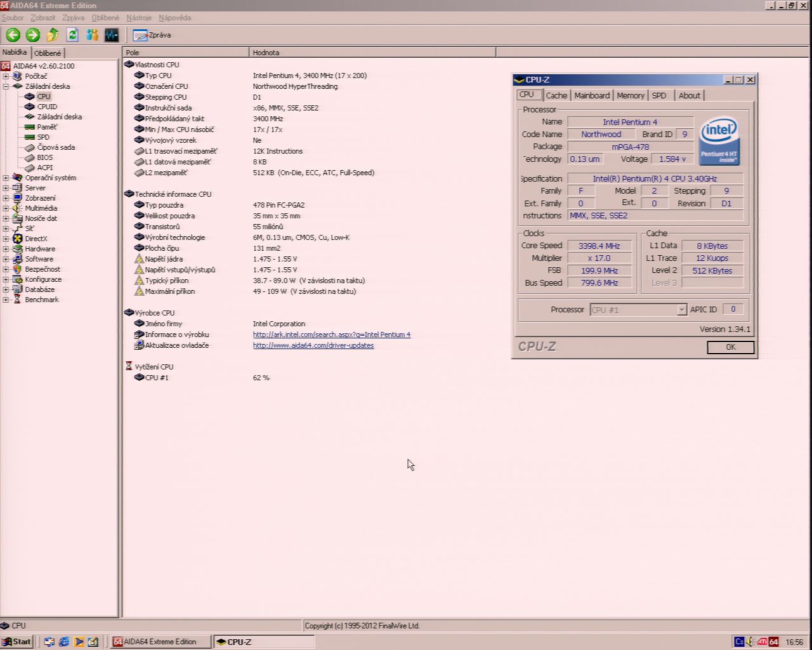This screenshot has width=812, height=650.
Task: Click the L2 mezipaměť row
Action: [254, 173]
